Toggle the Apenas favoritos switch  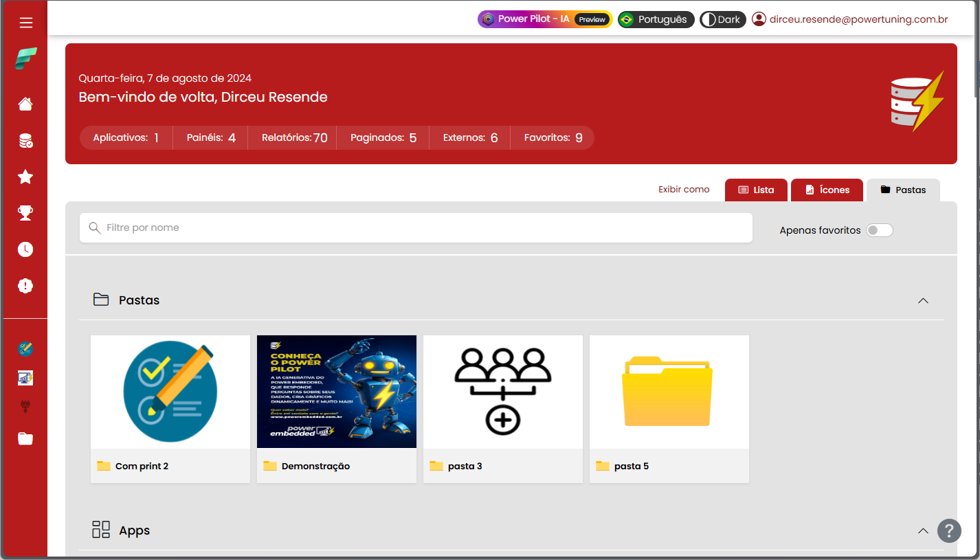point(879,230)
